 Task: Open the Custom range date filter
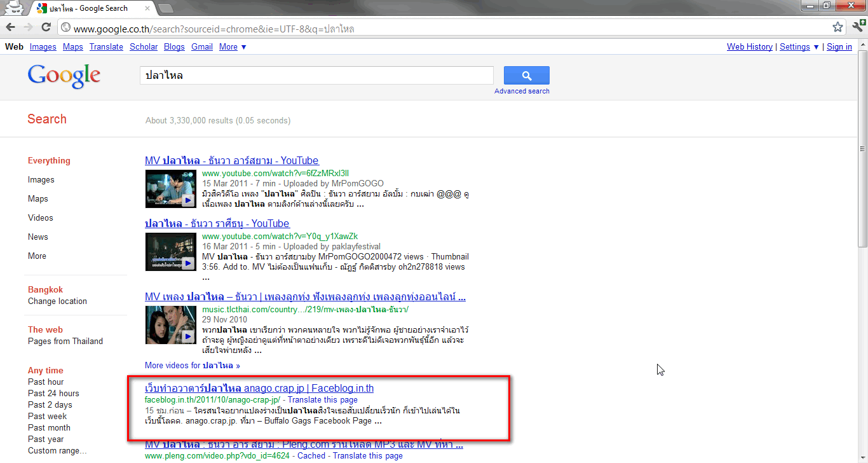(57, 451)
